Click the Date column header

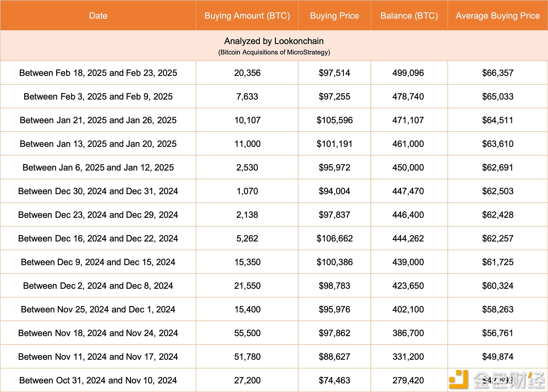pos(98,15)
